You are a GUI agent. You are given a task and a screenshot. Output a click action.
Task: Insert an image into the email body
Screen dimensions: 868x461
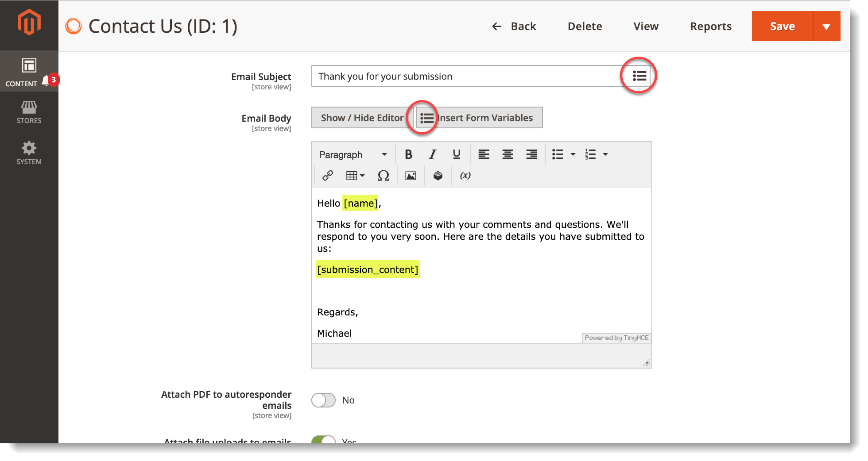point(411,175)
